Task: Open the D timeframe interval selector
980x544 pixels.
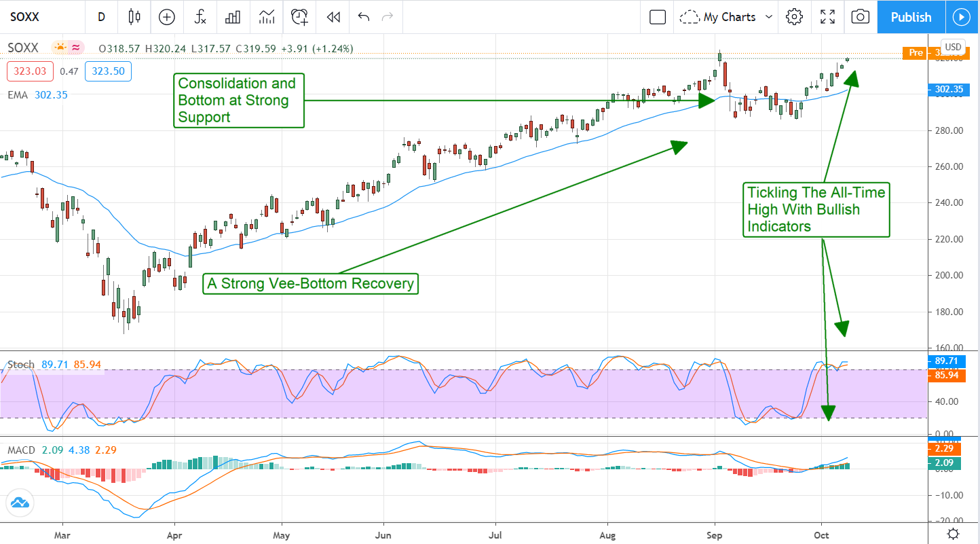Action: click(x=101, y=17)
